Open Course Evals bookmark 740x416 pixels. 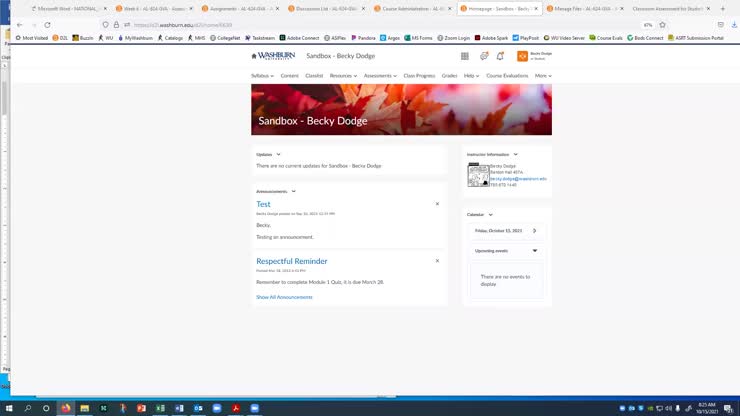pyautogui.click(x=606, y=38)
